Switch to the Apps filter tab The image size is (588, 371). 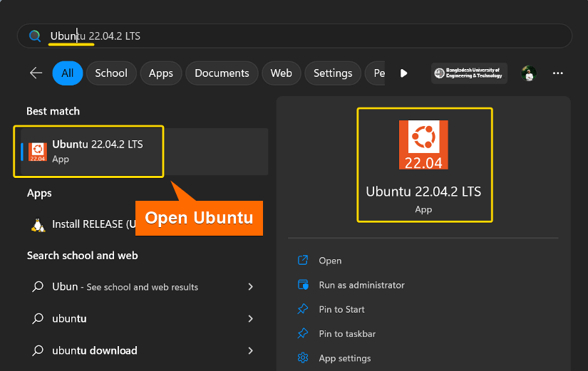coord(161,73)
